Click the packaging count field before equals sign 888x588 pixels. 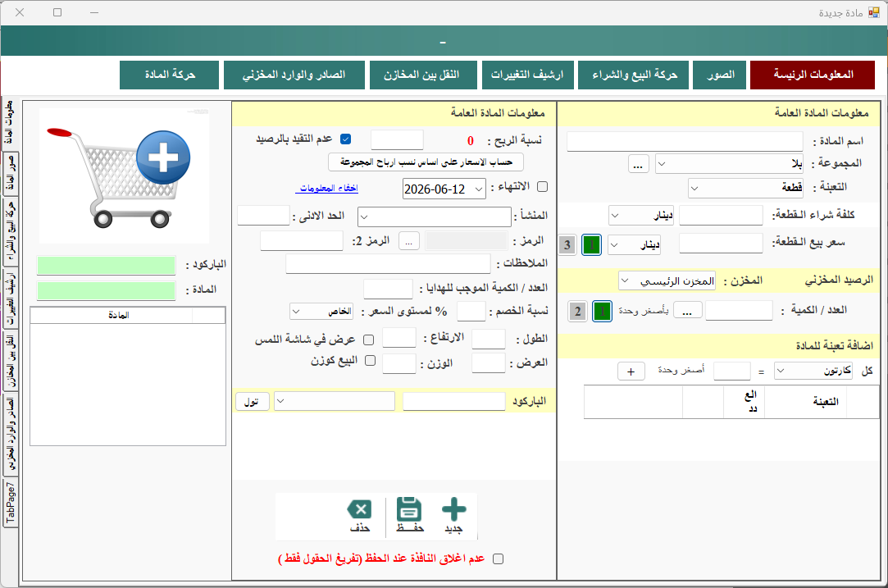tap(732, 371)
